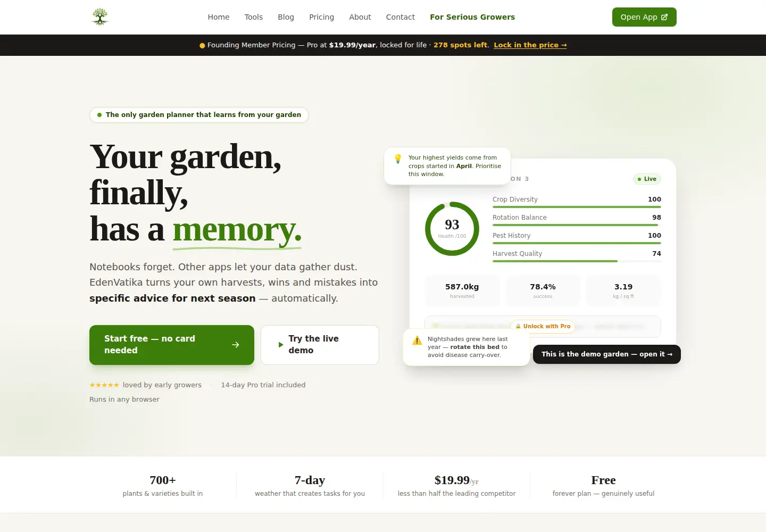Click the external-link icon in Open App

[x=664, y=17]
